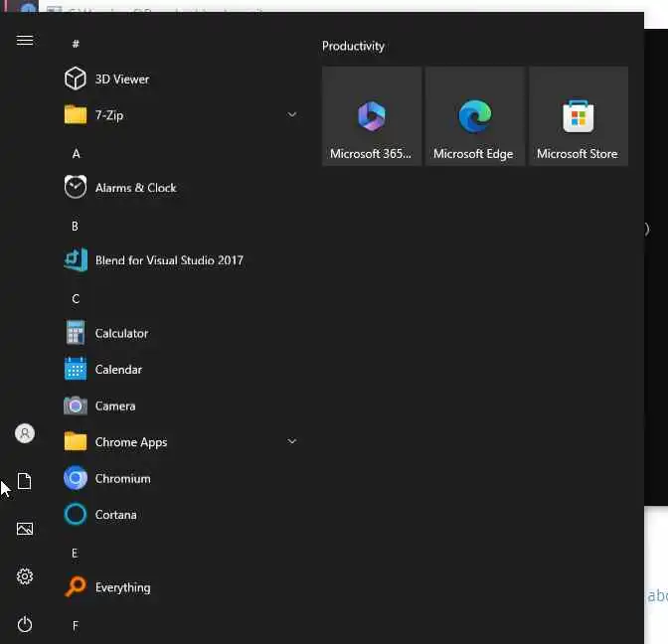Image resolution: width=668 pixels, height=644 pixels.
Task: Click the 'Cortana' label text
Action: (116, 515)
